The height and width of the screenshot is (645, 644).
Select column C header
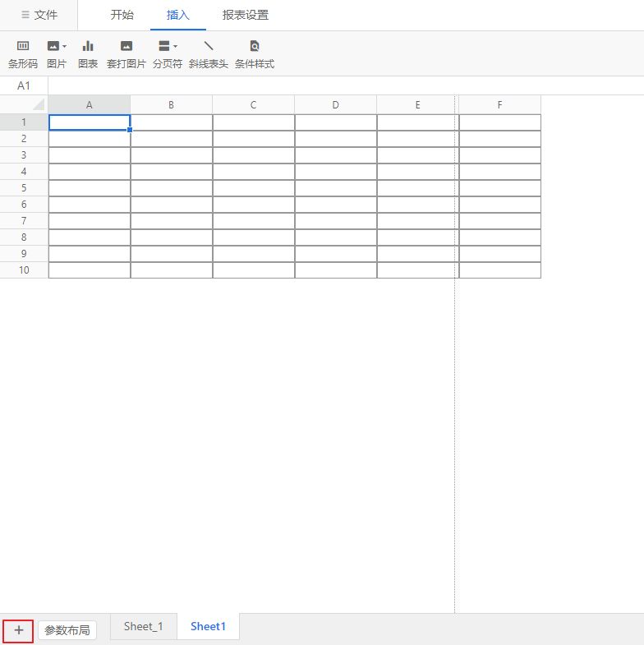point(253,104)
